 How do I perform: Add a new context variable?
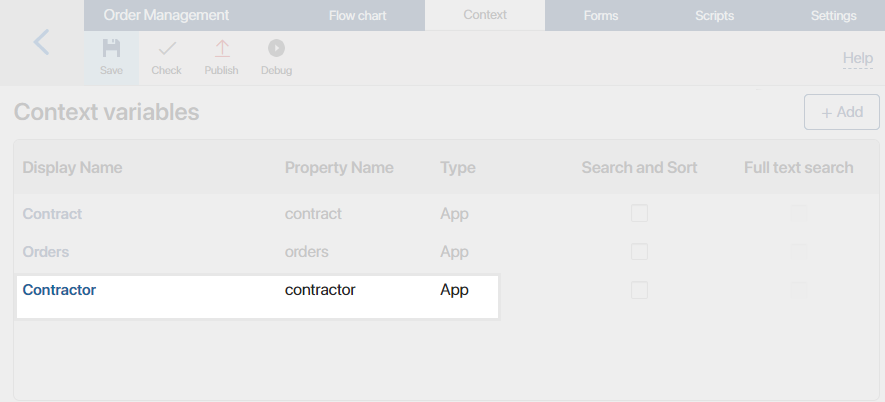coord(842,112)
